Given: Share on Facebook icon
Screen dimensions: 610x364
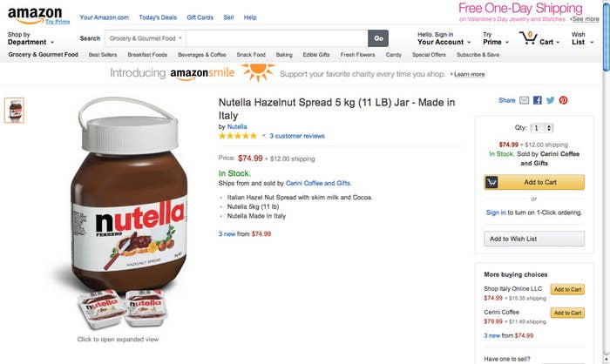Looking at the screenshot, I should pyautogui.click(x=538, y=100).
